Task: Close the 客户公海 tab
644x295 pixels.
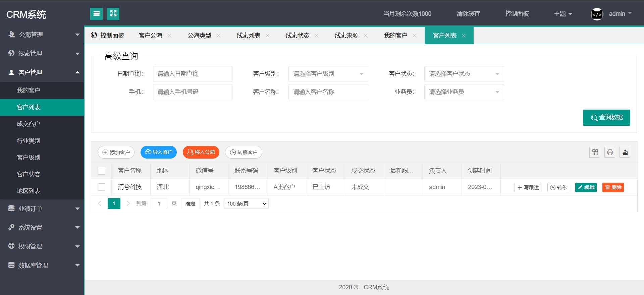Action: [x=169, y=36]
